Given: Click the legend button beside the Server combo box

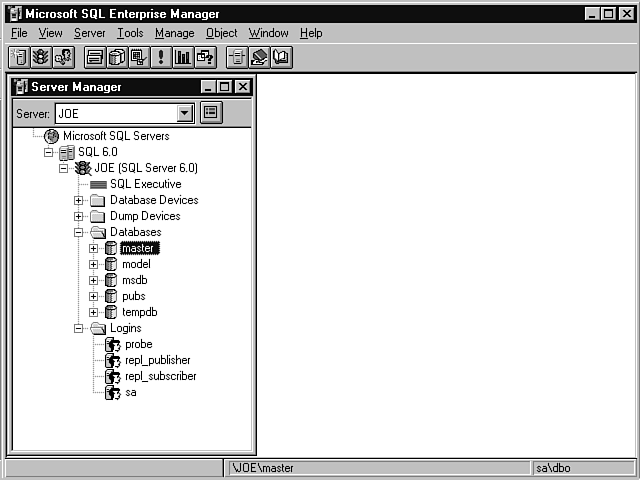Looking at the screenshot, I should pyautogui.click(x=211, y=113).
